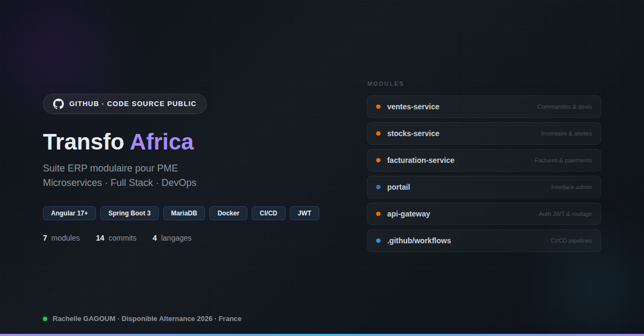Click 'Microservices · Full Stack · DevOps' line
The height and width of the screenshot is (336, 644).
click(x=120, y=183)
